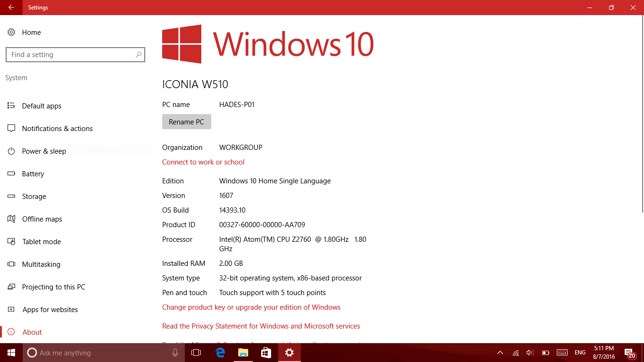Click the Battery icon in sidebar
The image size is (644, 362).
click(11, 173)
